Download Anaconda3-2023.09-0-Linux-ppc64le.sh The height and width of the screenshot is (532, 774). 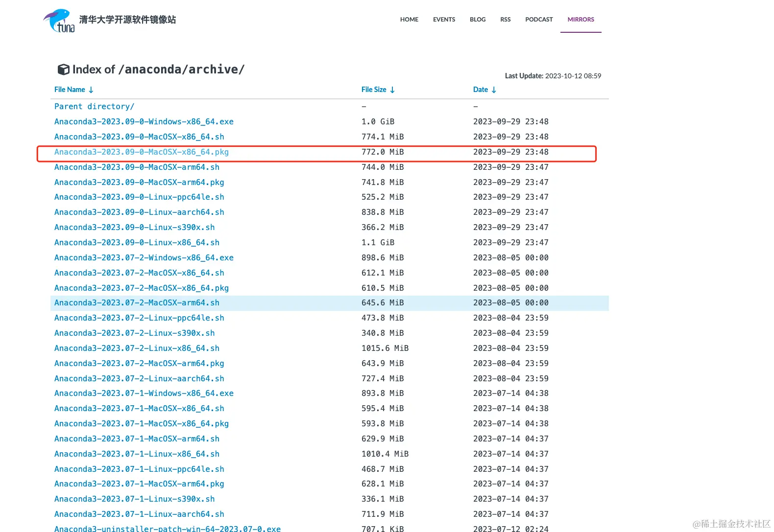(x=139, y=197)
